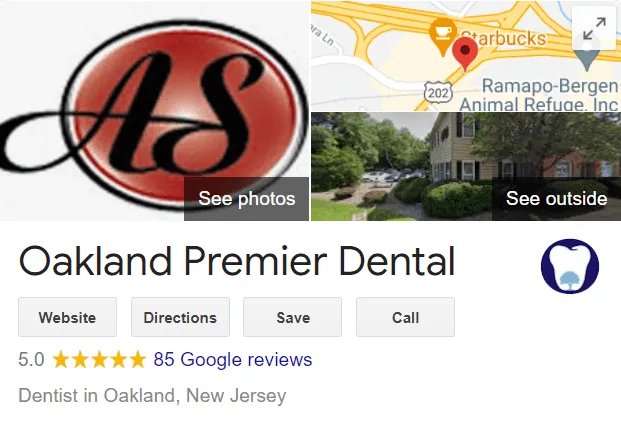This screenshot has width=621, height=421.
Task: Save this business listing
Action: point(293,317)
